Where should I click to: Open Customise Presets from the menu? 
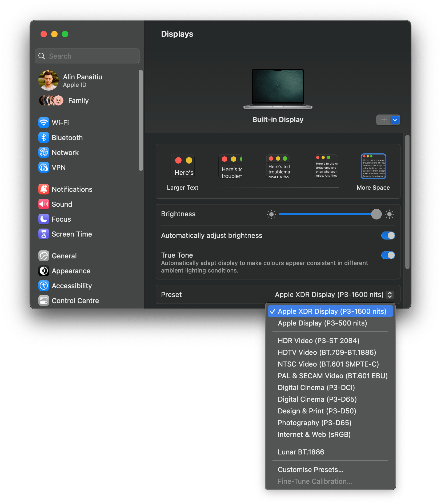(x=311, y=469)
